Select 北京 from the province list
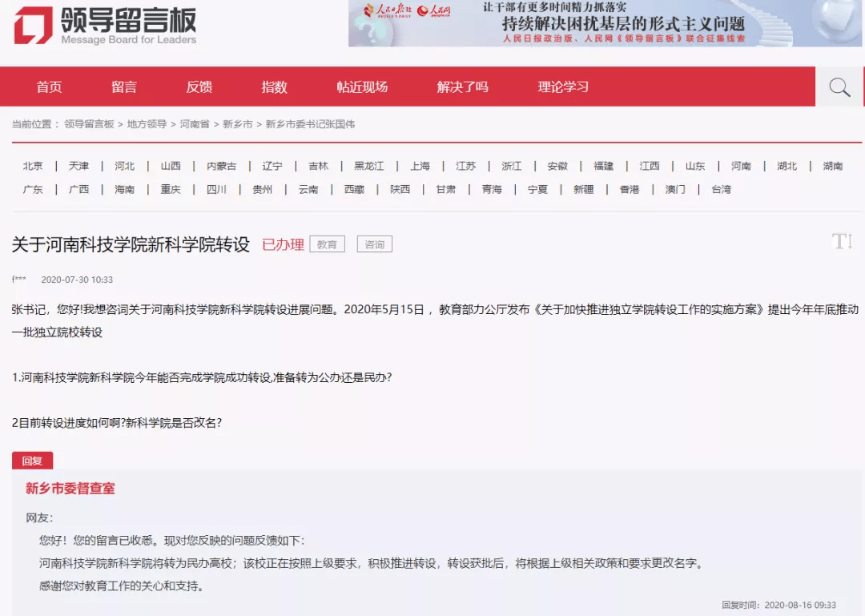865x616 pixels. 32,166
